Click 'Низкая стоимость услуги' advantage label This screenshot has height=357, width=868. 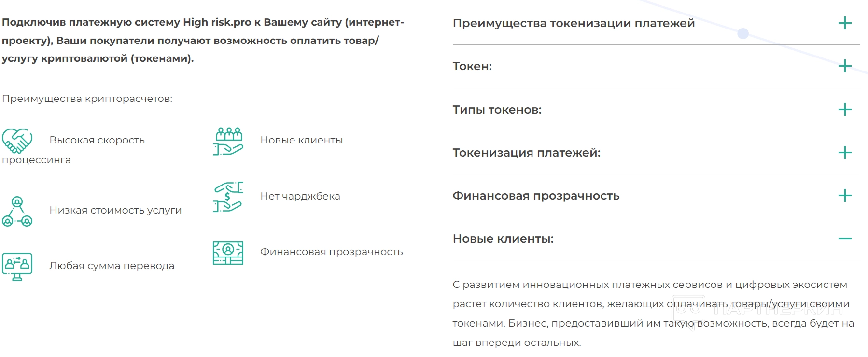click(x=115, y=210)
